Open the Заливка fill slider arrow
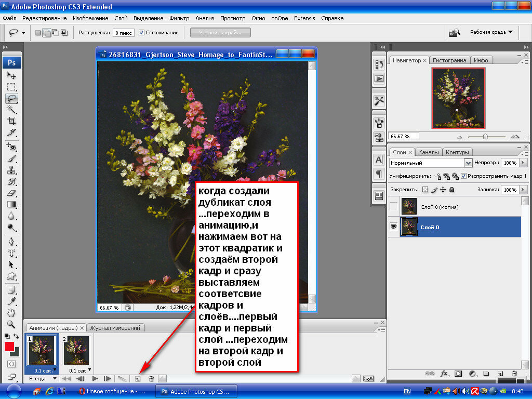Image resolution: width=532 pixels, height=399 pixels. (x=523, y=190)
